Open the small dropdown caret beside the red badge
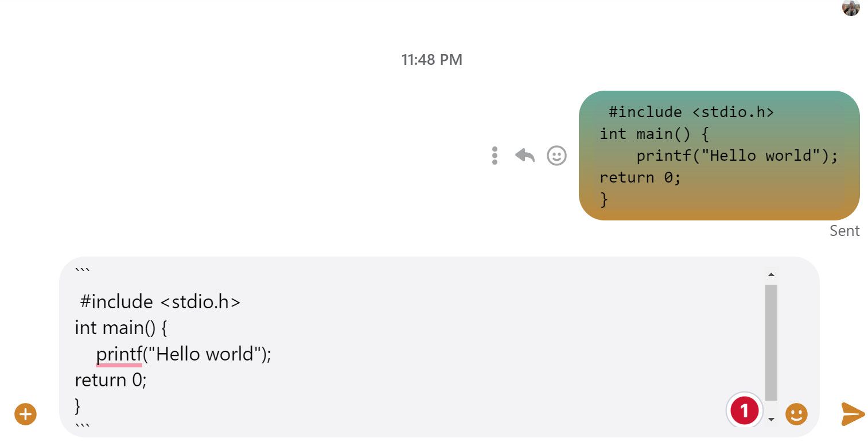The width and height of the screenshot is (868, 442). tap(772, 420)
